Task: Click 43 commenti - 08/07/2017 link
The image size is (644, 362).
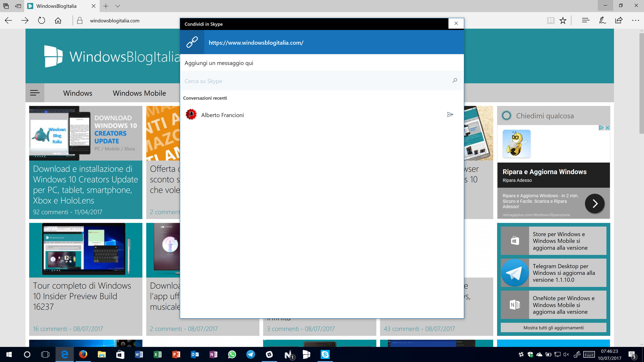Action: (x=419, y=329)
